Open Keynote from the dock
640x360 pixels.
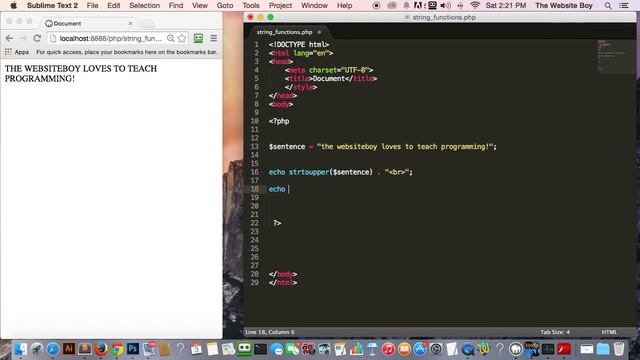tap(372, 349)
